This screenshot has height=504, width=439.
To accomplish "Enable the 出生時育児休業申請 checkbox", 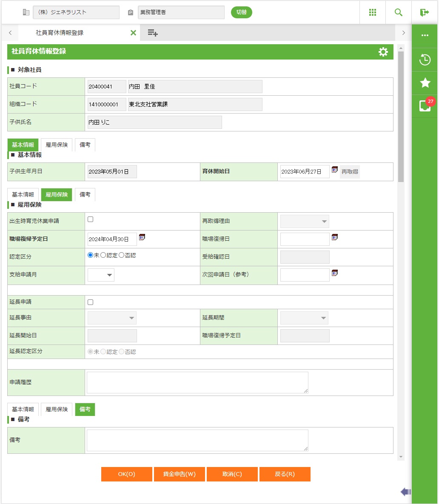I will click(x=91, y=219).
